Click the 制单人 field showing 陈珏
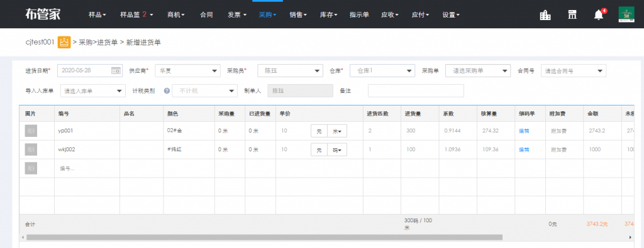Viewport: 644px width, 248px height. pos(300,90)
